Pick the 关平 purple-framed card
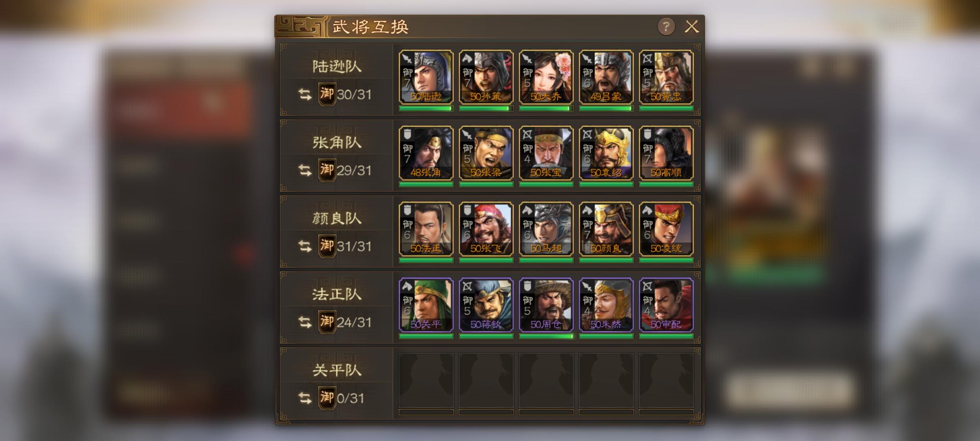 pyautogui.click(x=426, y=305)
